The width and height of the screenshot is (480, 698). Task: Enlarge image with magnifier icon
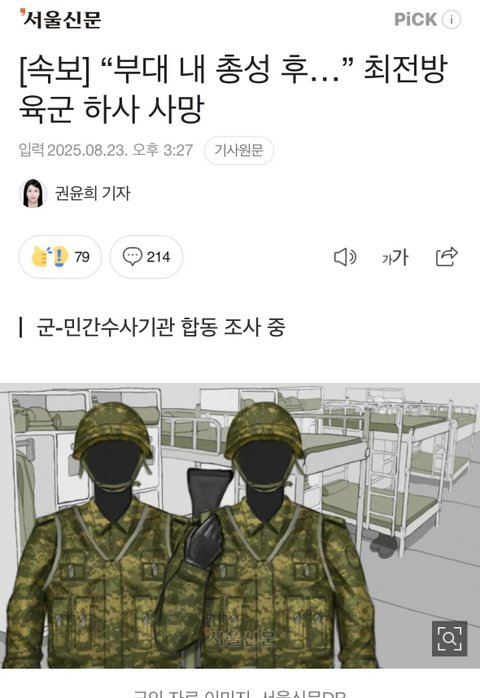449,639
